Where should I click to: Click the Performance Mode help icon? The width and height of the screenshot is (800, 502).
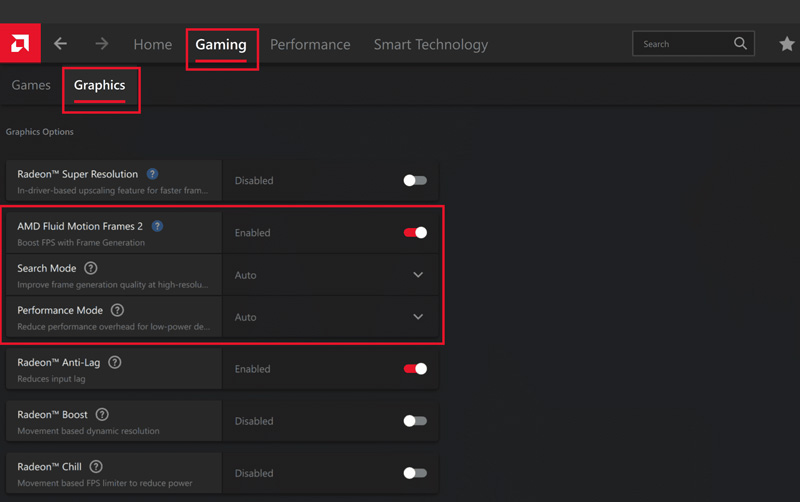117,310
